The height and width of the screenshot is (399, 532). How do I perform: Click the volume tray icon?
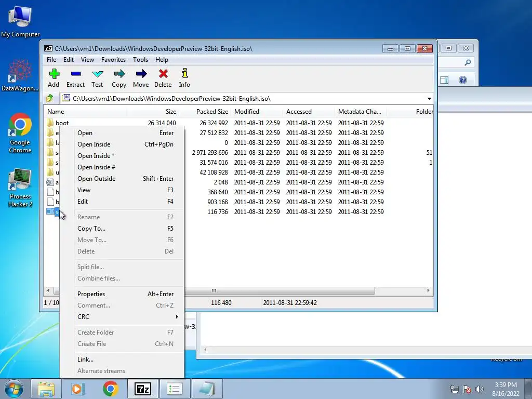point(480,389)
